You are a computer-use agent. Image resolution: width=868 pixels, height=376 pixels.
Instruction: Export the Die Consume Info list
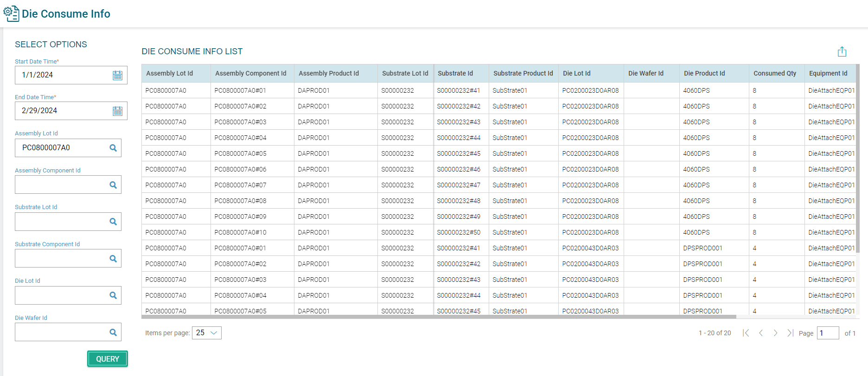842,51
